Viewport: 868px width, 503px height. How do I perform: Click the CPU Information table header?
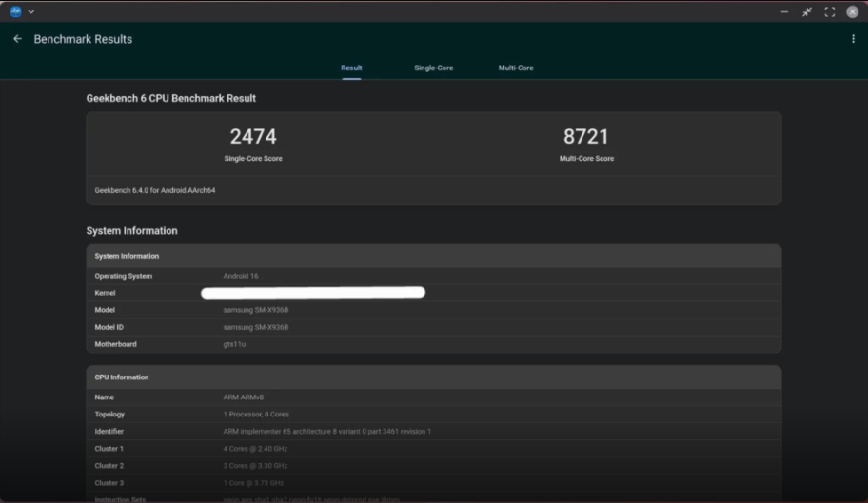point(434,377)
